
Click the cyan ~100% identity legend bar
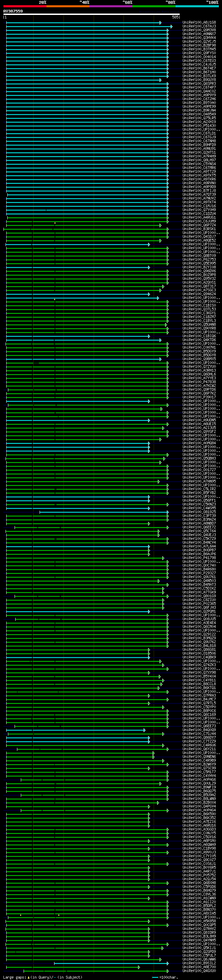tap(197, 6)
